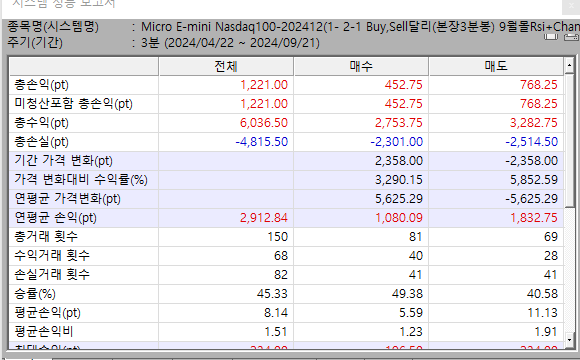The width and height of the screenshot is (580, 360).
Task: Click the 연평균 가격변화(pt) row label
Action: (x=67, y=199)
